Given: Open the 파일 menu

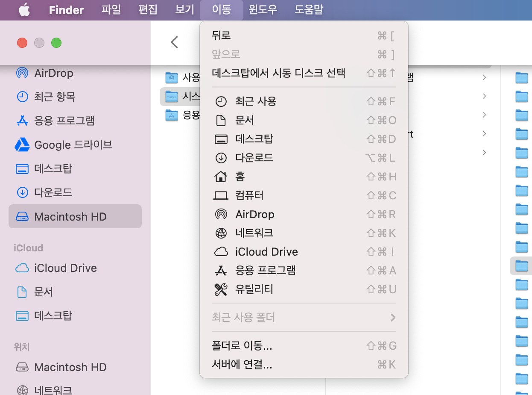Looking at the screenshot, I should pos(111,10).
